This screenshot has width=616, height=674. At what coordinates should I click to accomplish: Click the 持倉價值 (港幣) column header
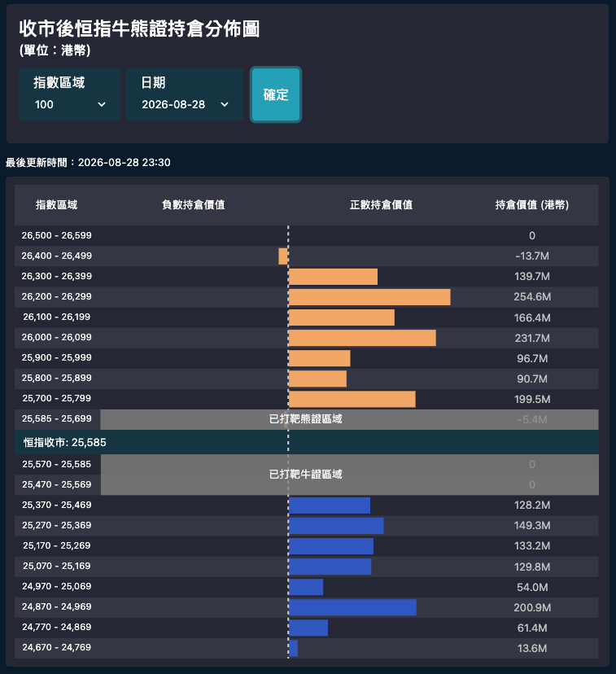tap(532, 205)
